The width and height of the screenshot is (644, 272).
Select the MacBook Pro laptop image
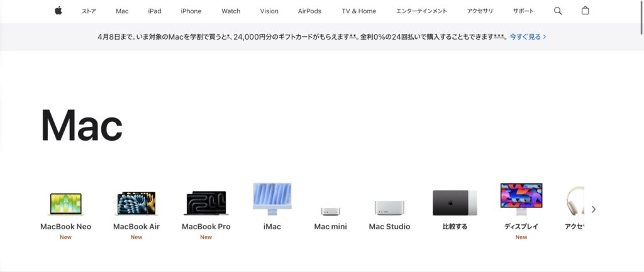pos(206,203)
